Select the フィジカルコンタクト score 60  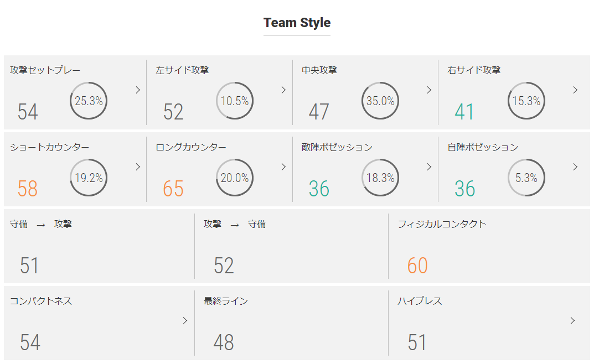click(417, 265)
